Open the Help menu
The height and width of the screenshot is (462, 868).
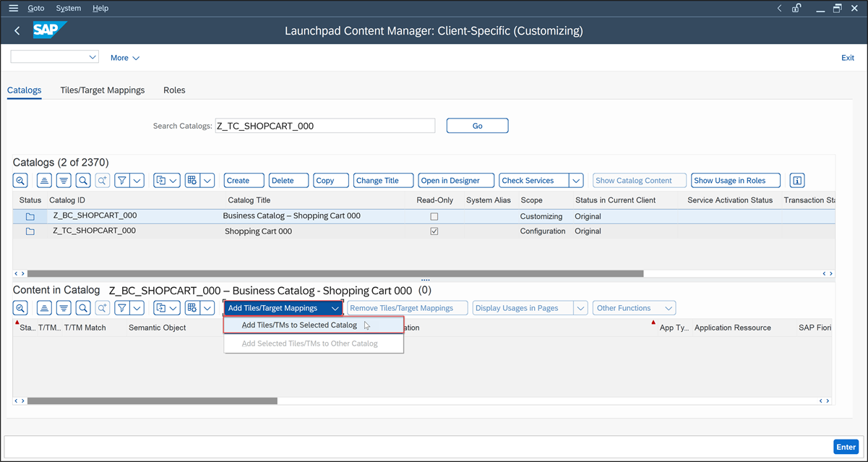coord(100,8)
